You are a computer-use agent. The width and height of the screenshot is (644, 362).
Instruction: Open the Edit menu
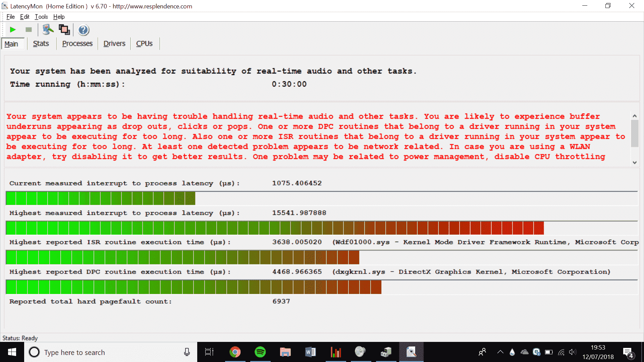(x=24, y=17)
